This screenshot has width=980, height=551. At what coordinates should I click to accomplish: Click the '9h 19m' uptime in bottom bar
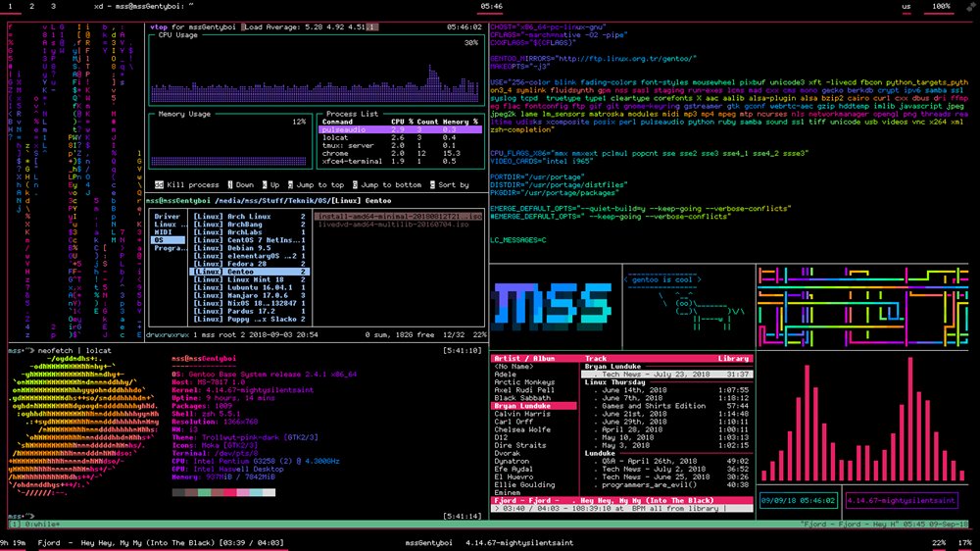pos(13,543)
